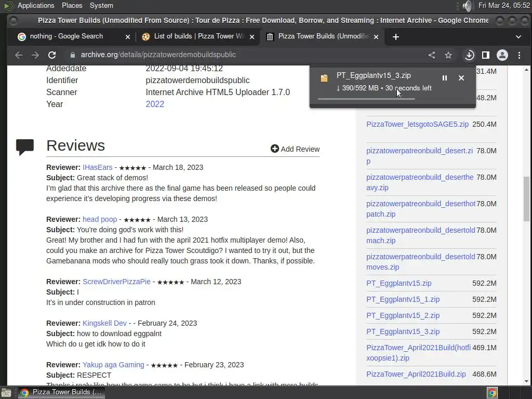Show desktop via bottom-left panel icon
The height and width of the screenshot is (399, 532).
(6, 393)
